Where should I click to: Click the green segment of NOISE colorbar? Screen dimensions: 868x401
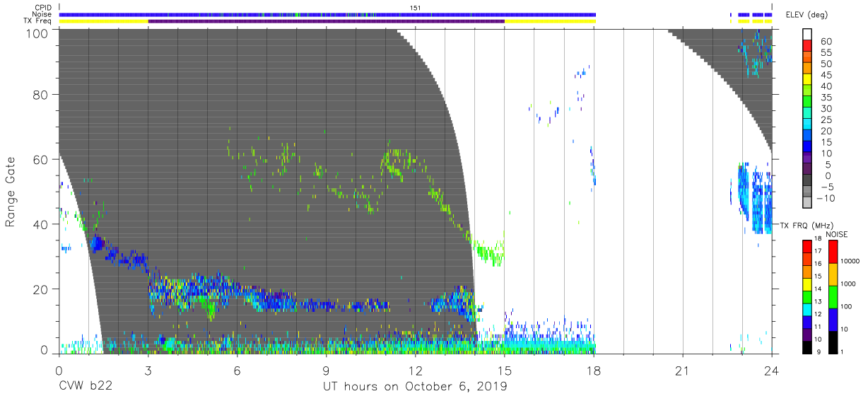tap(833, 297)
